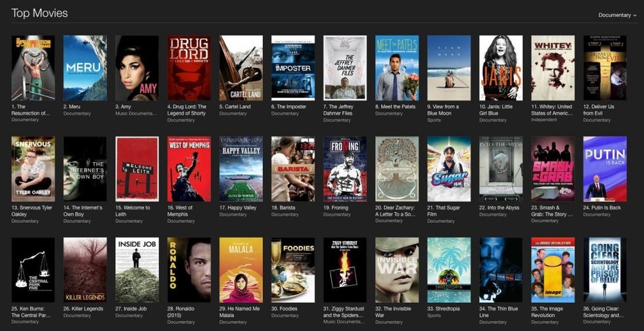Viewport: 644px width, 331px height.
Task: Click '13. Snervous Tyler Oakley' title
Action: (32, 211)
